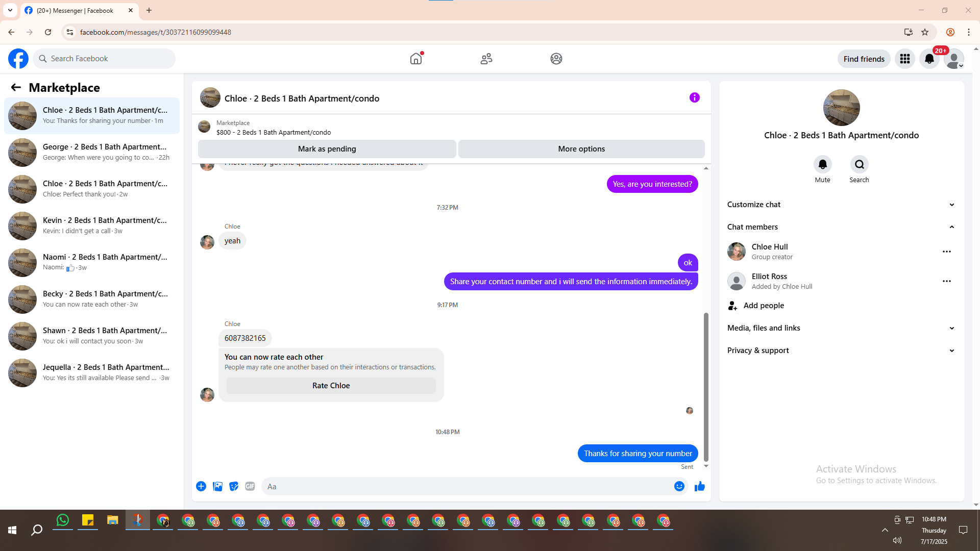View site information icon in address bar
980x551 pixels.
tap(70, 32)
